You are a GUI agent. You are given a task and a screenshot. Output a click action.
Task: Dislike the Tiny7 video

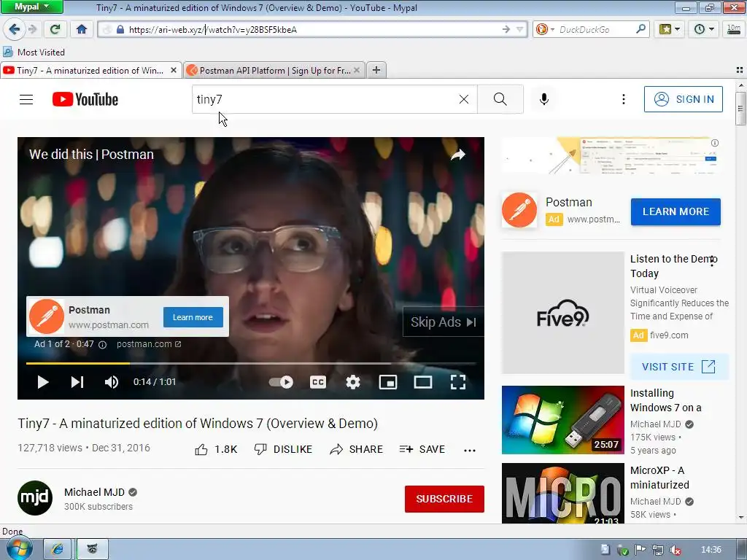click(x=284, y=449)
